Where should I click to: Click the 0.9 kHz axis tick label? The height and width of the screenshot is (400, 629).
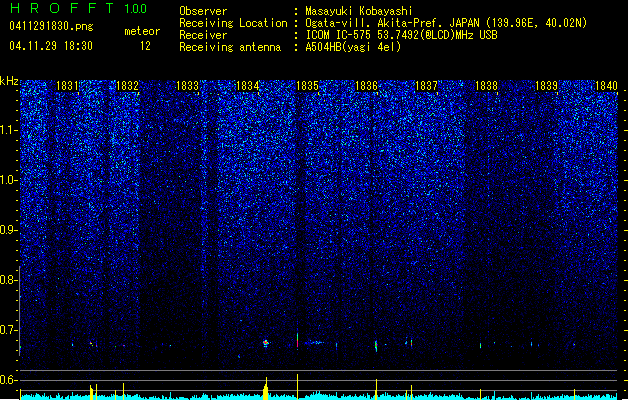click(8, 230)
